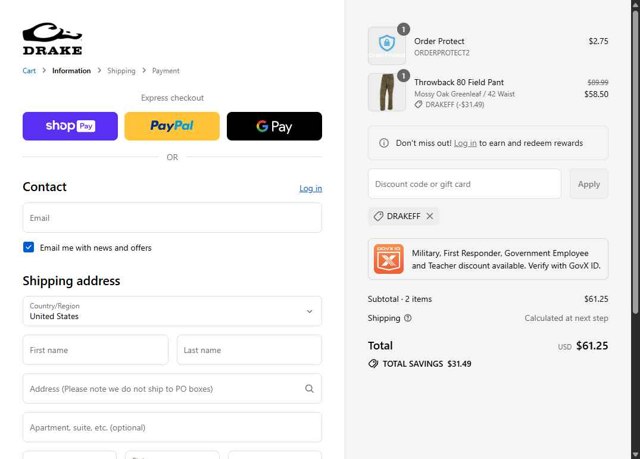Click the Drake logo

tap(52, 39)
